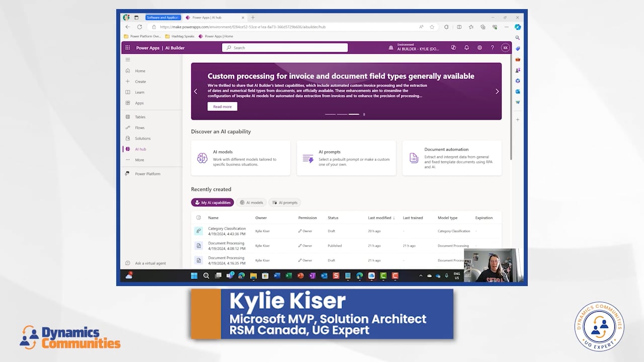The image size is (644, 362).
Task: Switch to AI models filter pill
Action: (x=251, y=203)
